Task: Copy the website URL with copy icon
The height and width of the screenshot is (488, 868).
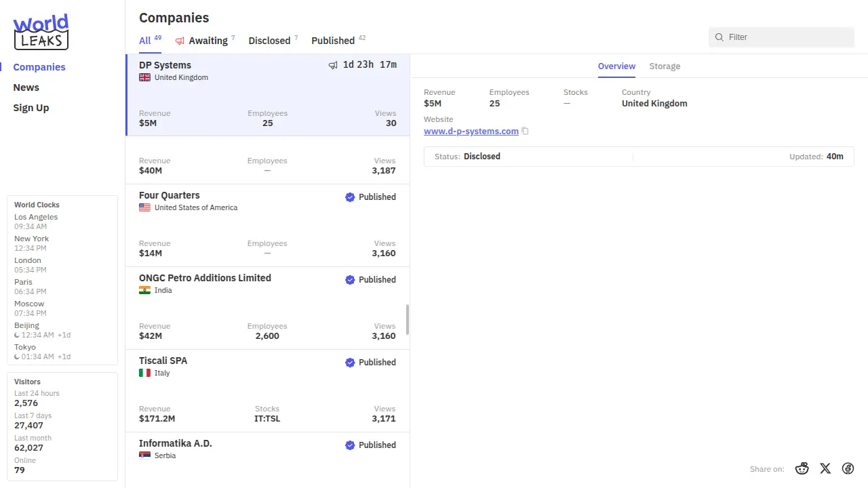Action: point(525,131)
